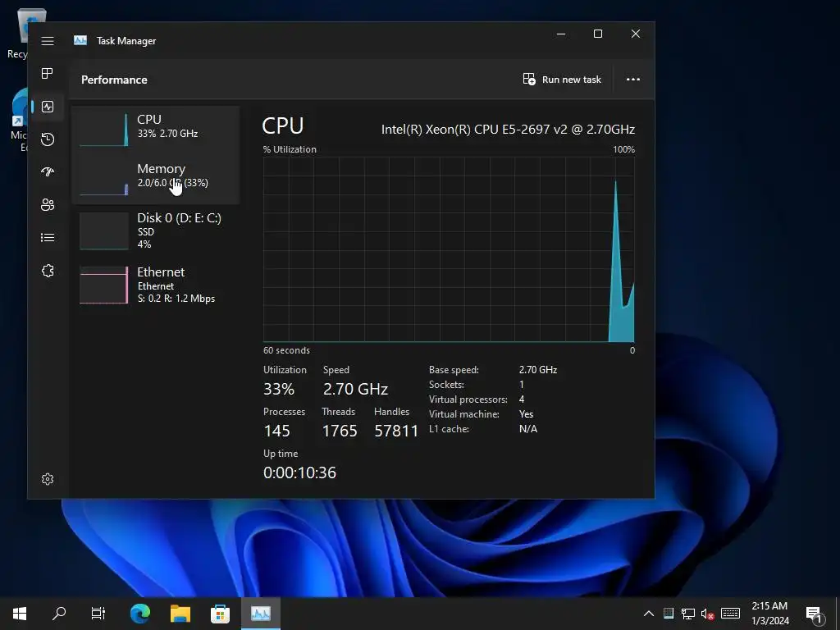Click the 60 seconds graph label
The height and width of the screenshot is (630, 840).
pos(286,350)
